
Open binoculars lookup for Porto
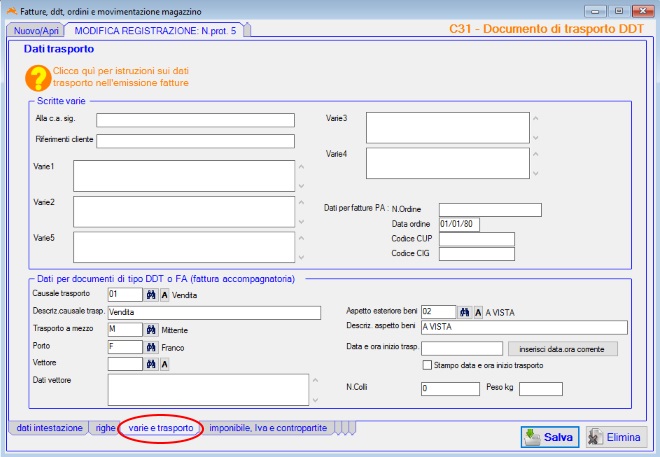(x=151, y=348)
